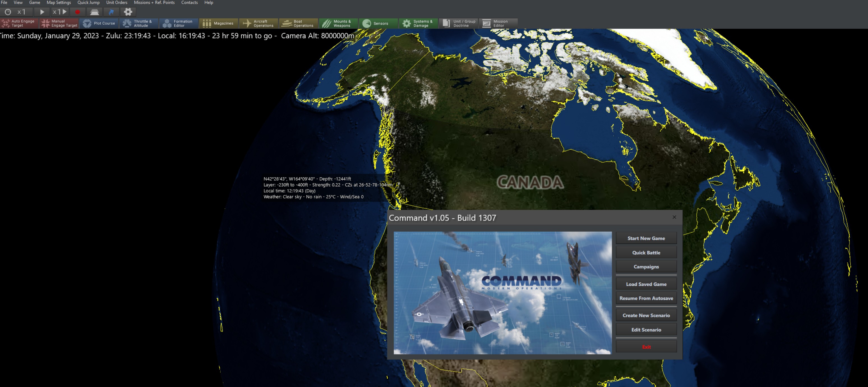The height and width of the screenshot is (387, 868).
Task: Click Start New Game button
Action: coord(646,238)
